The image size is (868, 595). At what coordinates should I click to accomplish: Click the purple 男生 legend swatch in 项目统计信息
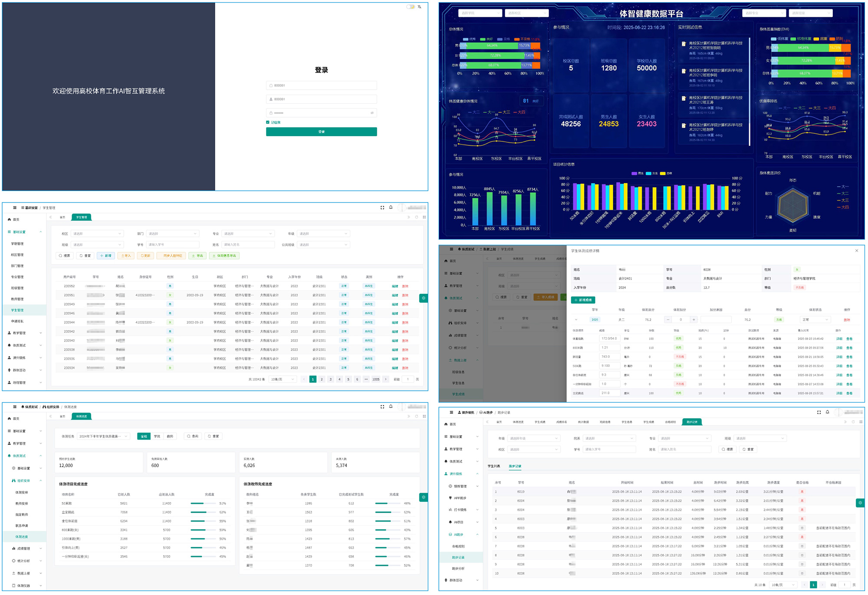point(634,173)
